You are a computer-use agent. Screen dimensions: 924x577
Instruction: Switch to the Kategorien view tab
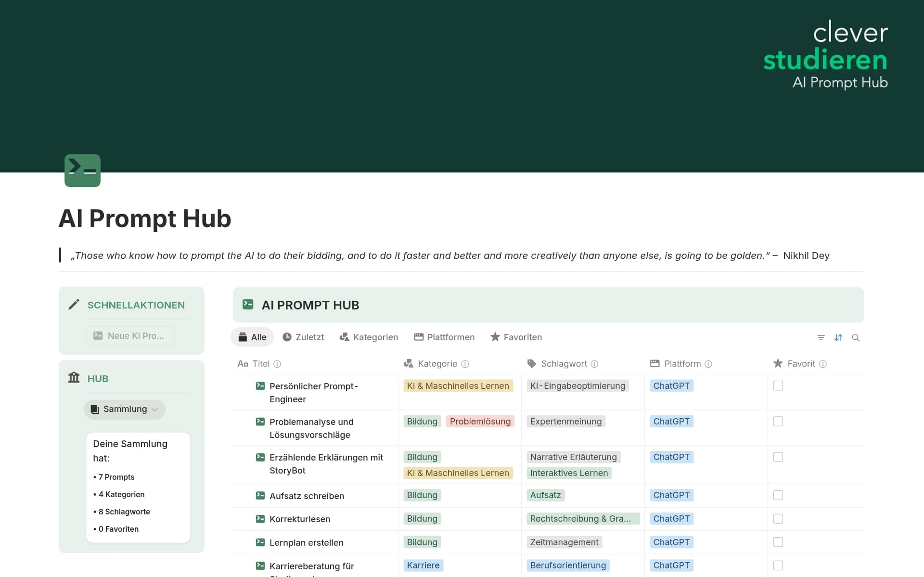(369, 337)
